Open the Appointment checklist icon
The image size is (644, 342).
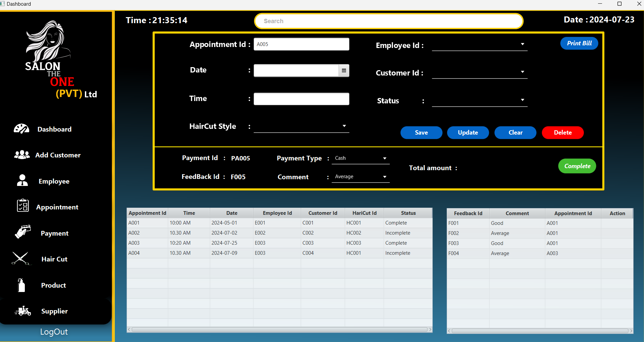tap(23, 205)
